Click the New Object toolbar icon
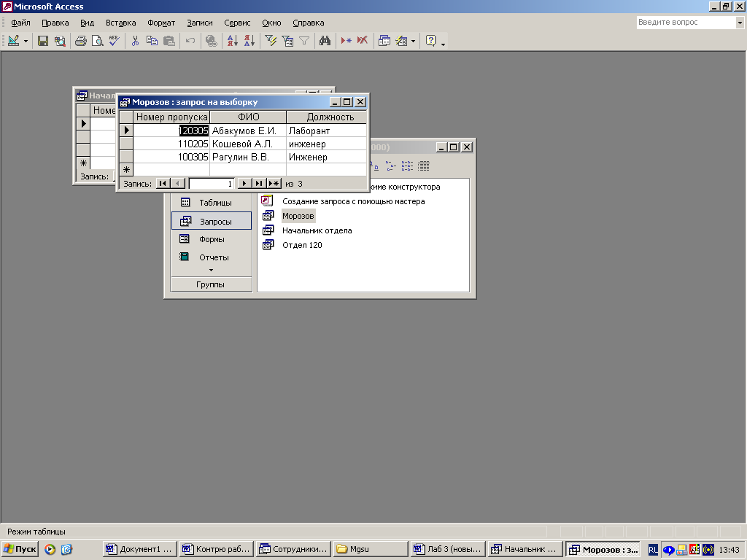The width and height of the screenshot is (747, 560). [401, 41]
